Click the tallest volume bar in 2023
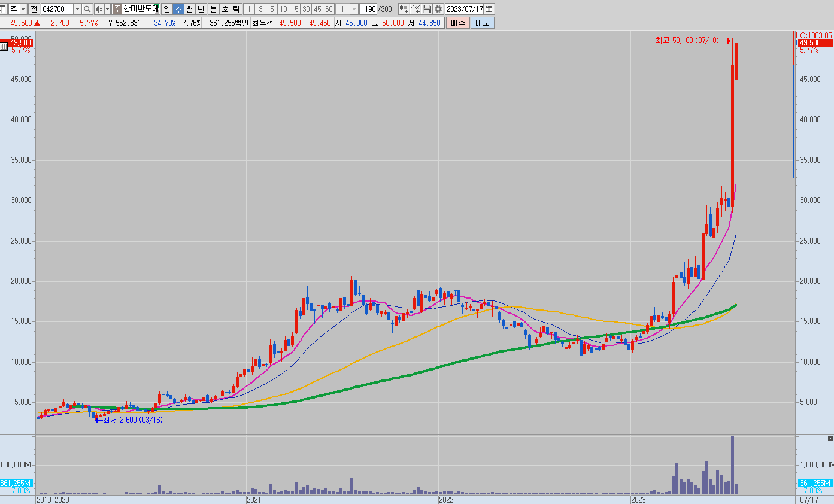 732,464
